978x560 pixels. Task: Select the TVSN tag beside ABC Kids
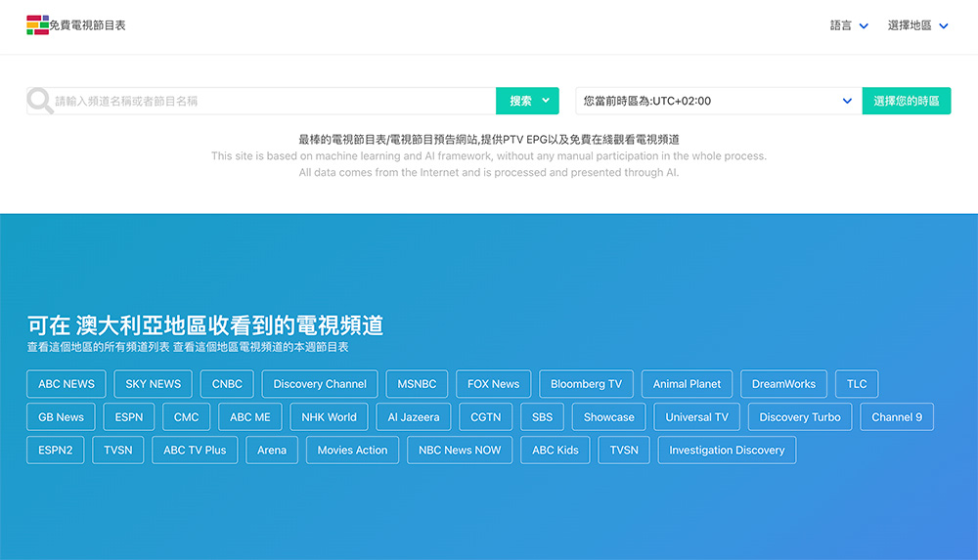coord(624,450)
